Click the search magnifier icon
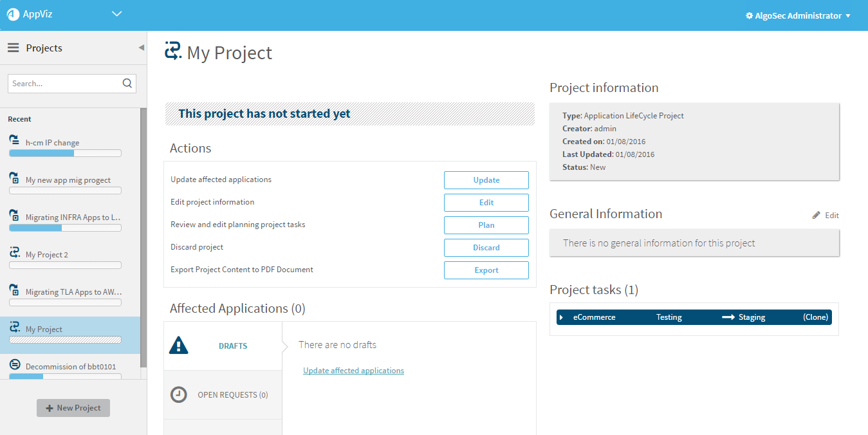The image size is (868, 435). pos(127,83)
